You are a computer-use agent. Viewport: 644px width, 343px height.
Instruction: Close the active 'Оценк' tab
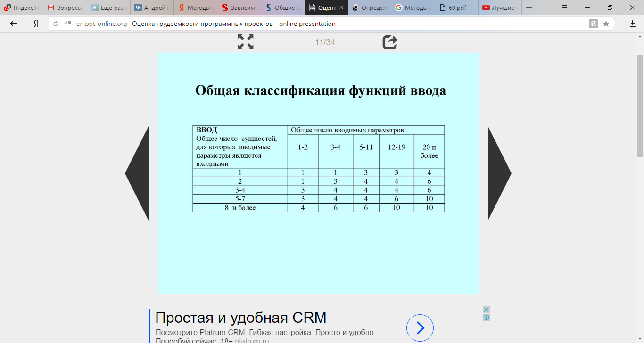pos(341,8)
